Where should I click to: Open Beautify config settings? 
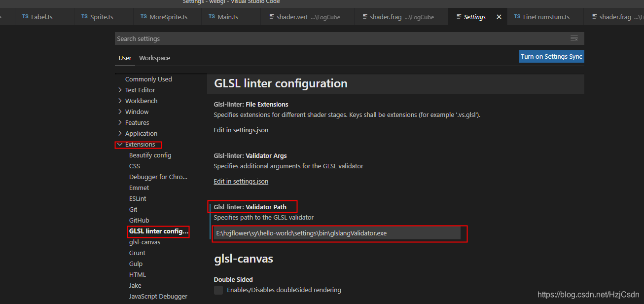pos(150,155)
